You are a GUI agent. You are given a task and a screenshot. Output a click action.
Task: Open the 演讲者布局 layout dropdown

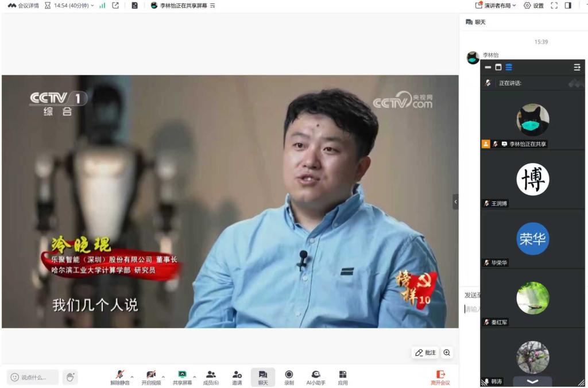[496, 6]
